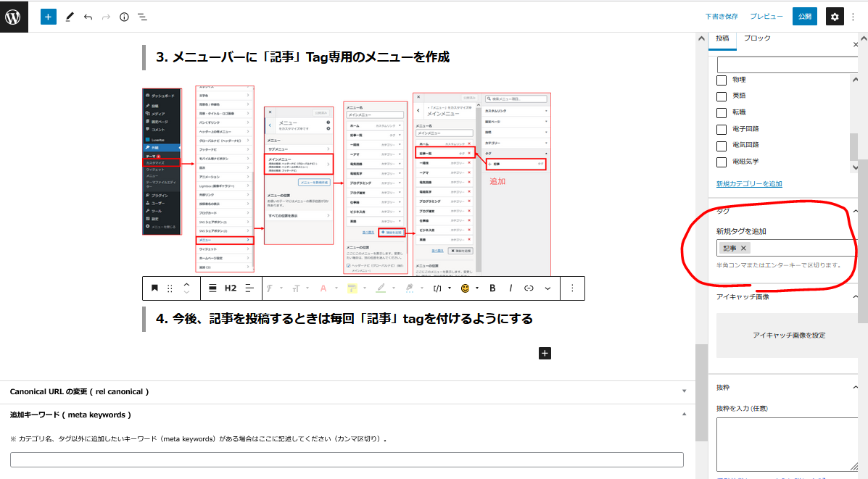Toggle bold formatting in block toolbar
This screenshot has height=479, width=868.
[x=492, y=288]
